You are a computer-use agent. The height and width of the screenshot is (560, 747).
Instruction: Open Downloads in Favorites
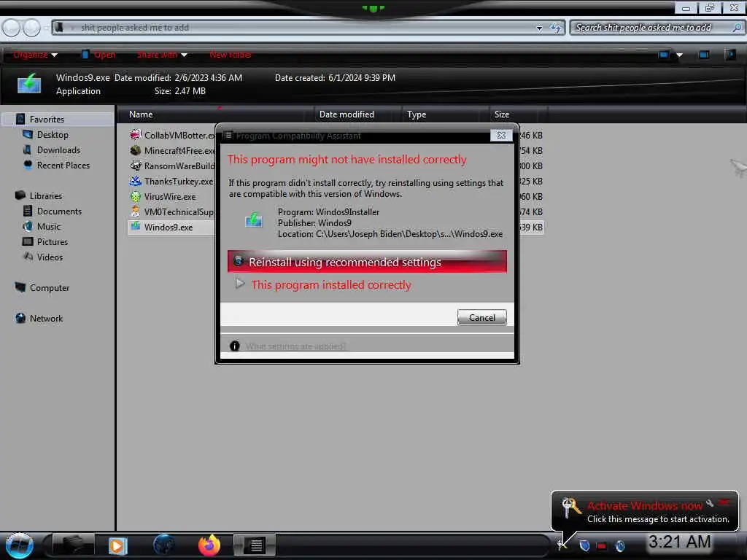[58, 150]
